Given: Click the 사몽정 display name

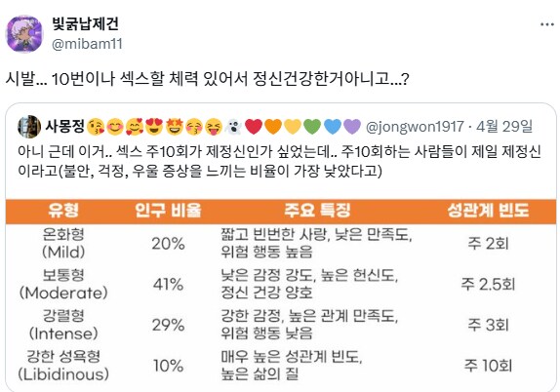Looking at the screenshot, I should [64, 127].
